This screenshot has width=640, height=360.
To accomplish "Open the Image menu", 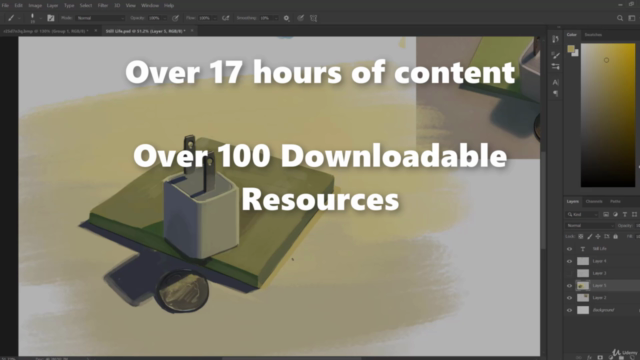I will tap(35, 5).
